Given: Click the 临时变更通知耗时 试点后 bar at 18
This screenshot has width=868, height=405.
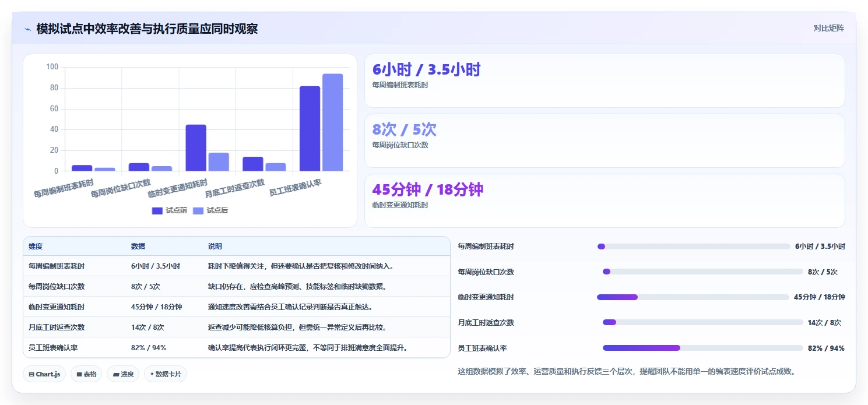Looking at the screenshot, I should click(x=219, y=162).
